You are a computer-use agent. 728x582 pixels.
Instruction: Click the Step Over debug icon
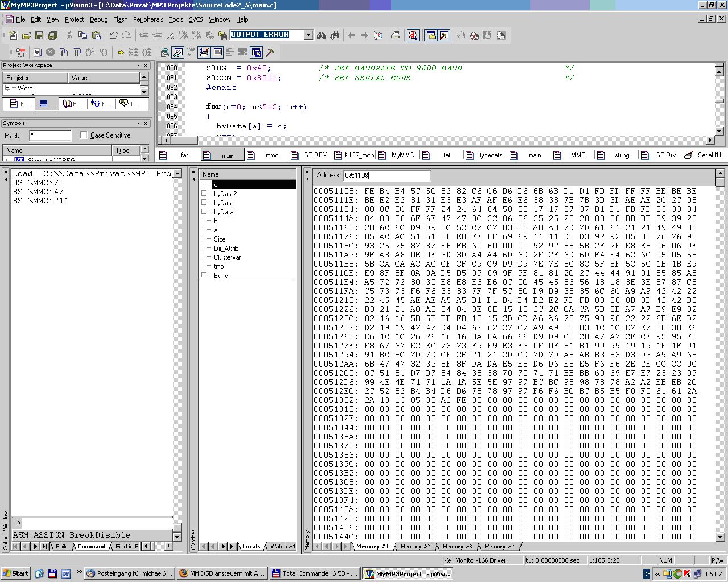(77, 52)
